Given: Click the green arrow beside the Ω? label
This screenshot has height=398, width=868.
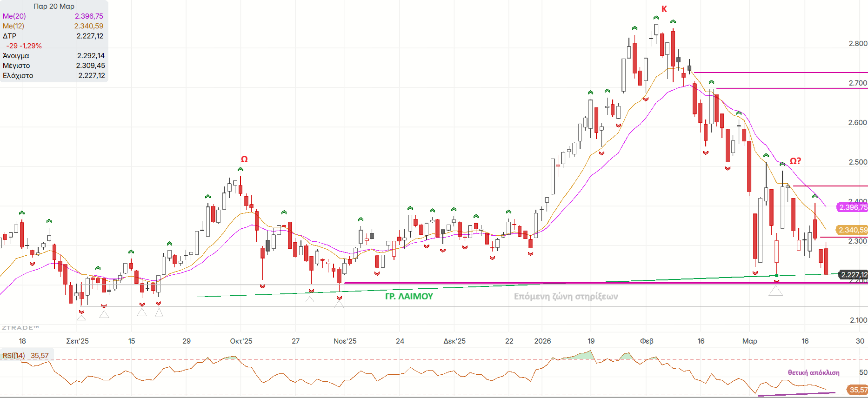Looking at the screenshot, I should coord(782,164).
